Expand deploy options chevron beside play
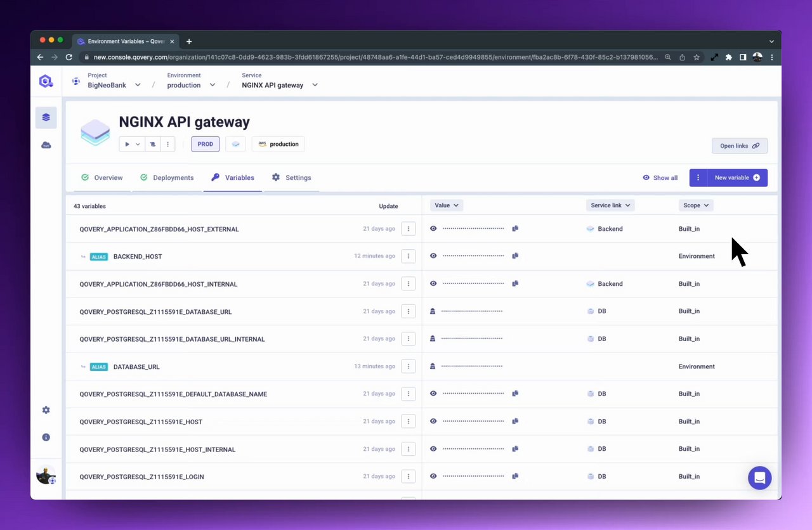812x530 pixels. (138, 145)
